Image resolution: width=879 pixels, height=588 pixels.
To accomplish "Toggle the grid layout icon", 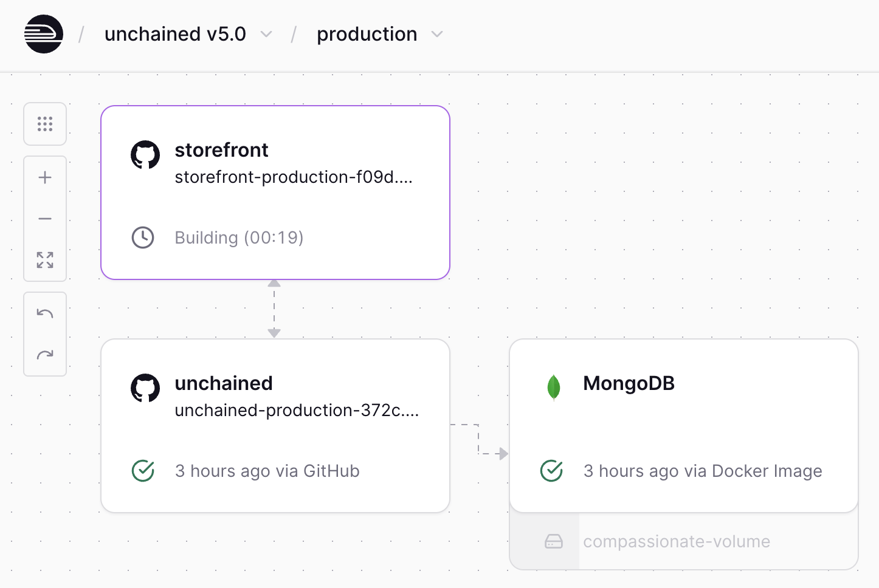I will point(45,124).
